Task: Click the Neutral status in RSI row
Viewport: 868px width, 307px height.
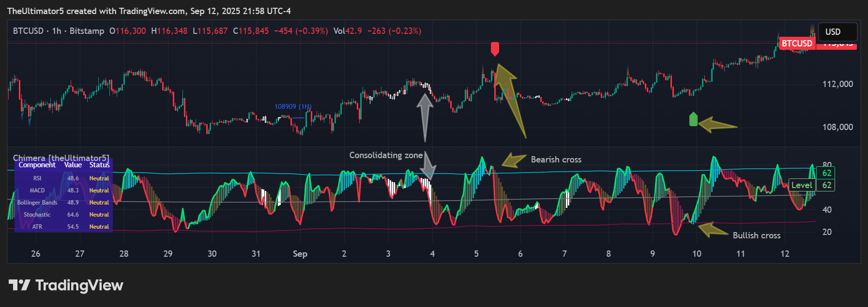Action: click(x=99, y=178)
